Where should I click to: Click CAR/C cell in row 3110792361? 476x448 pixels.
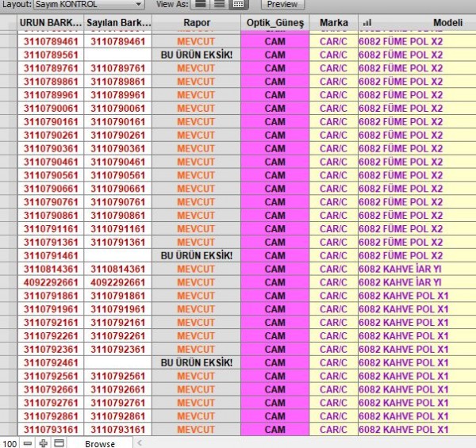coord(334,349)
